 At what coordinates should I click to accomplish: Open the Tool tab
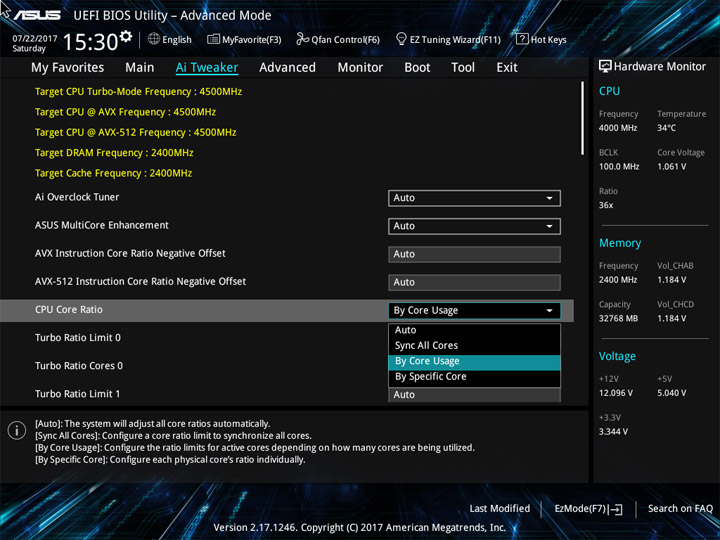[463, 68]
